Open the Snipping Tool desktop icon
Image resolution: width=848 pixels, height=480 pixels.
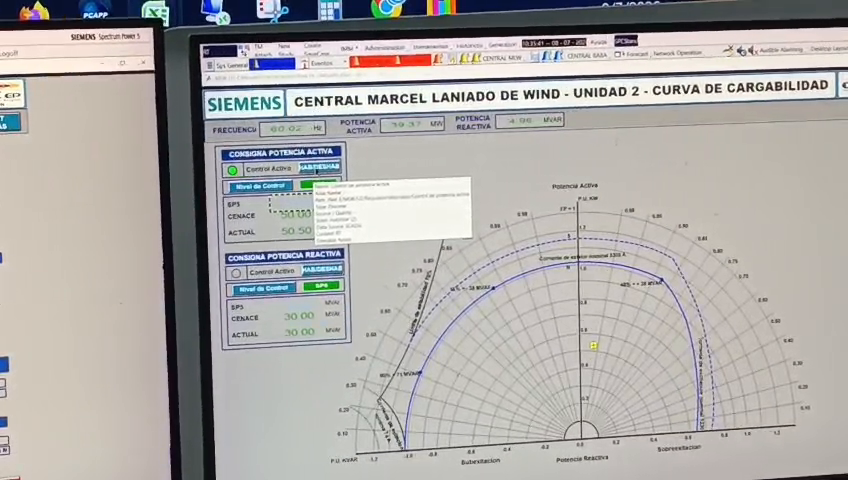273,10
